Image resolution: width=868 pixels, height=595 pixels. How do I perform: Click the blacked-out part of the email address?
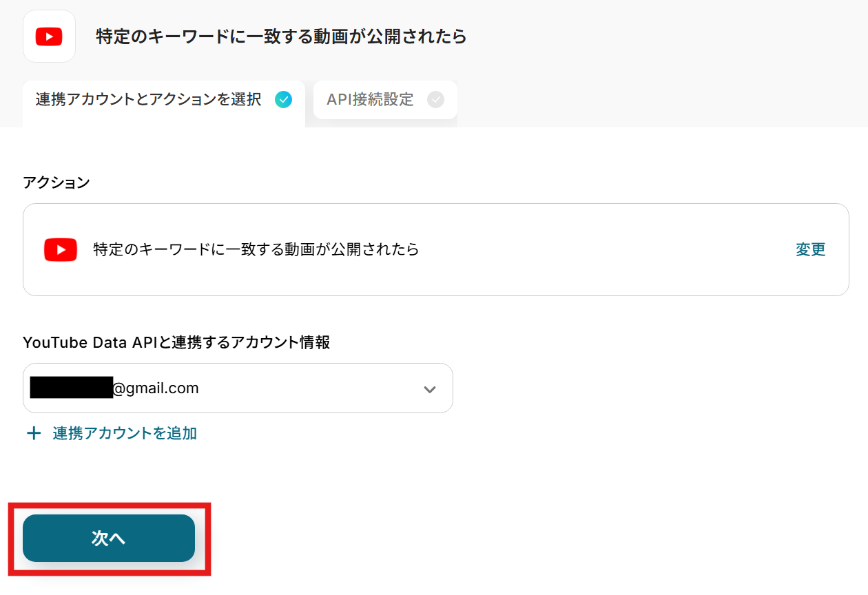pos(71,388)
